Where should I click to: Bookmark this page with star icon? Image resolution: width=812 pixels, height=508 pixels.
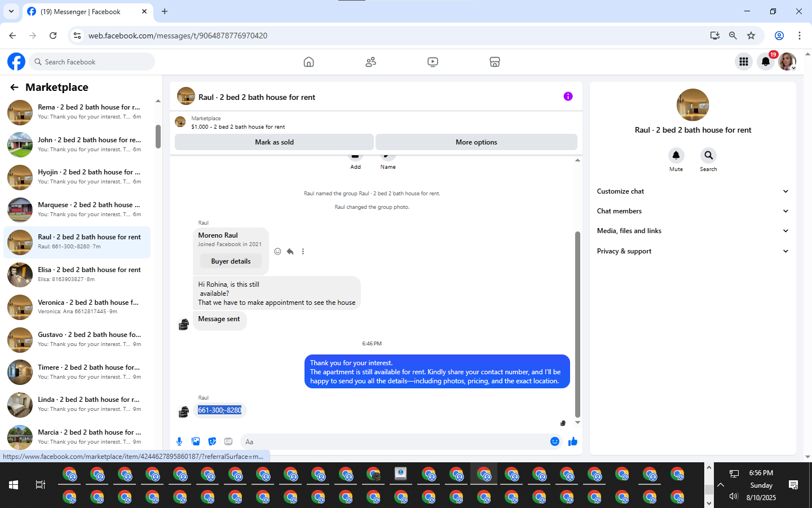point(751,36)
